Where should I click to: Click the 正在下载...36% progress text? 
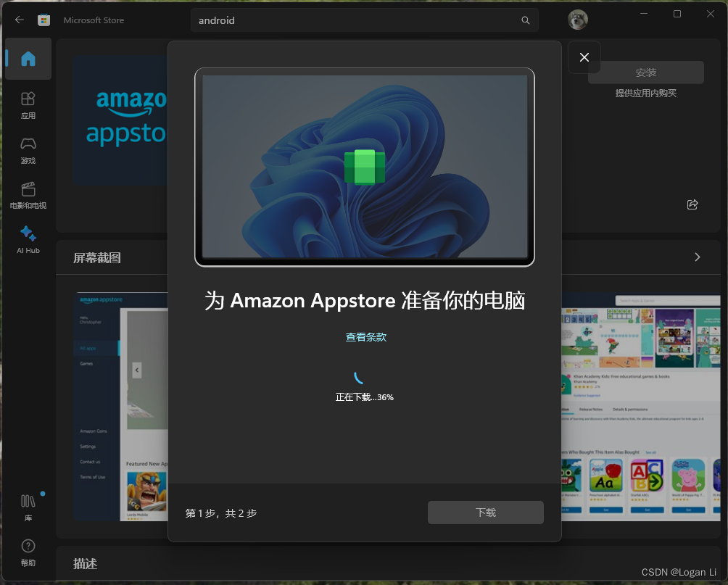[365, 397]
